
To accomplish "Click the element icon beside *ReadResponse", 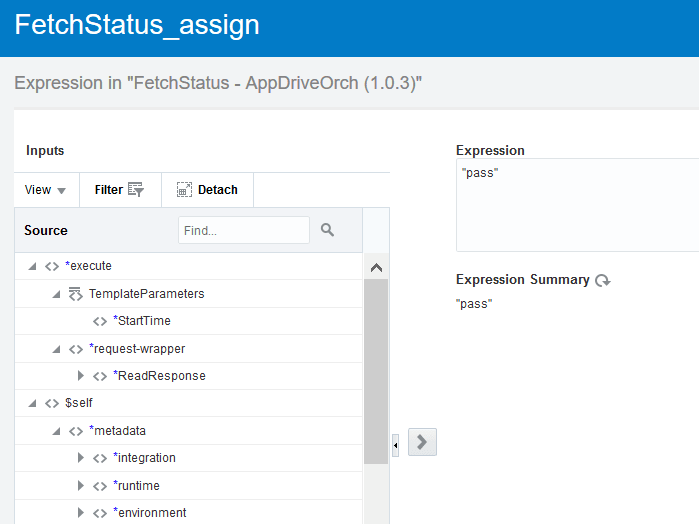I will pos(100,376).
